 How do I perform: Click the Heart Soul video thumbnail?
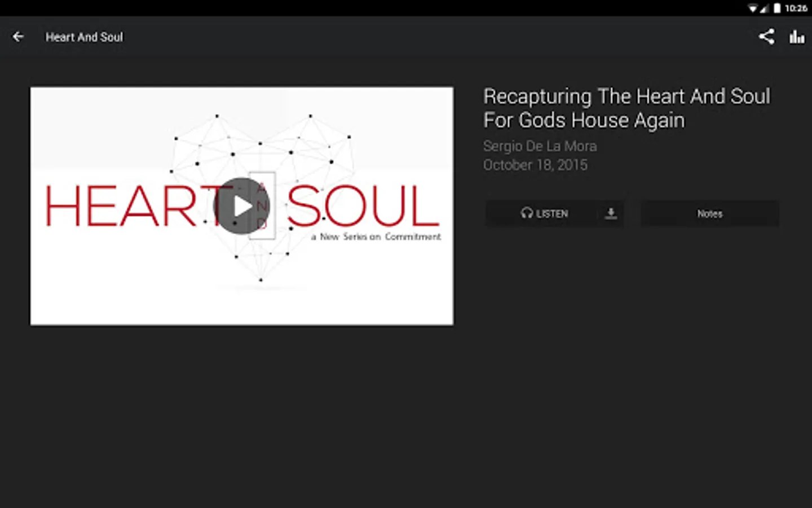241,206
